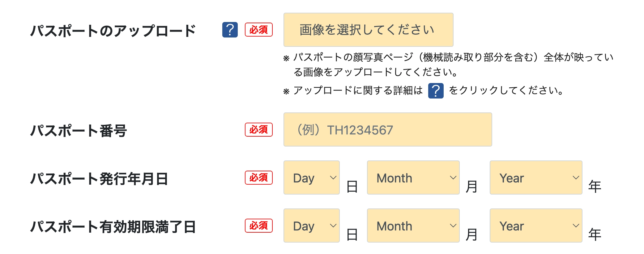Focus the パスポート番号 input field
Screen dimensions: 644x254
[388, 129]
